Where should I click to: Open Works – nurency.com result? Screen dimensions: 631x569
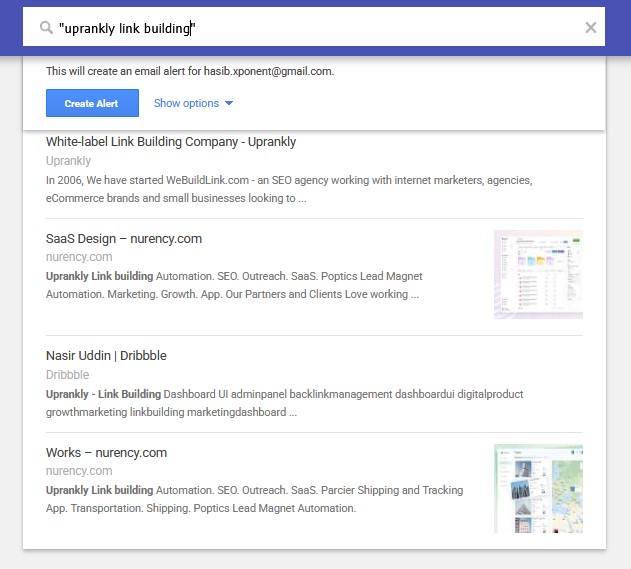(106, 453)
